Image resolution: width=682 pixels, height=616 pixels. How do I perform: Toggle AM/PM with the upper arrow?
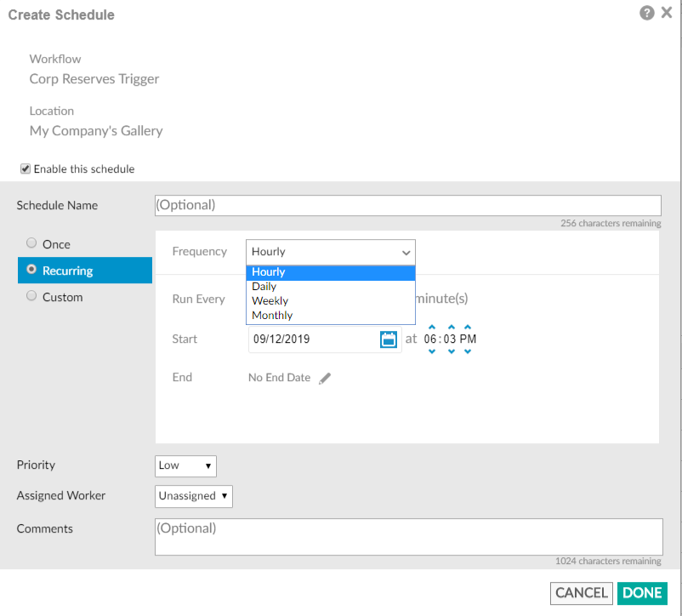[x=468, y=327]
